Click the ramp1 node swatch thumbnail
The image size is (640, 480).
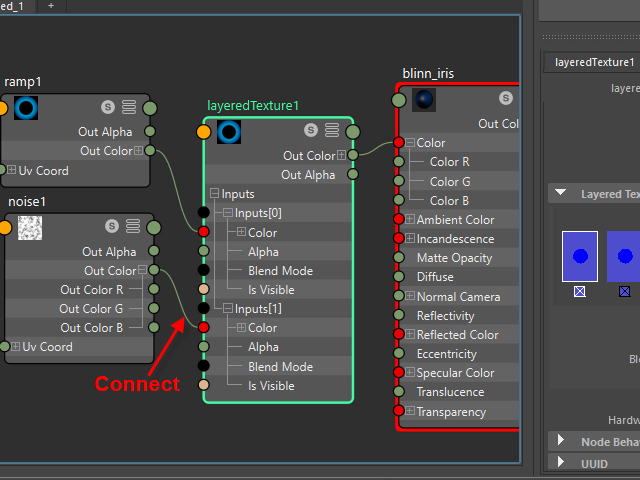click(x=26, y=107)
